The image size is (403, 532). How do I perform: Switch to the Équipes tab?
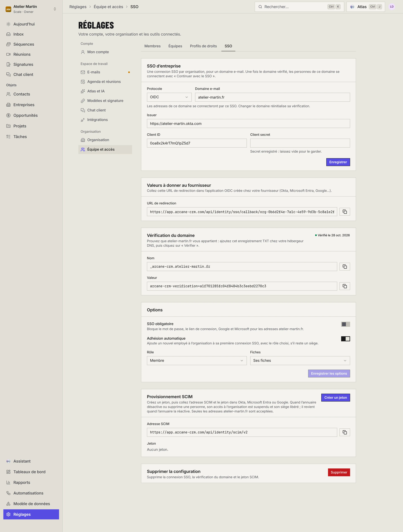(175, 46)
